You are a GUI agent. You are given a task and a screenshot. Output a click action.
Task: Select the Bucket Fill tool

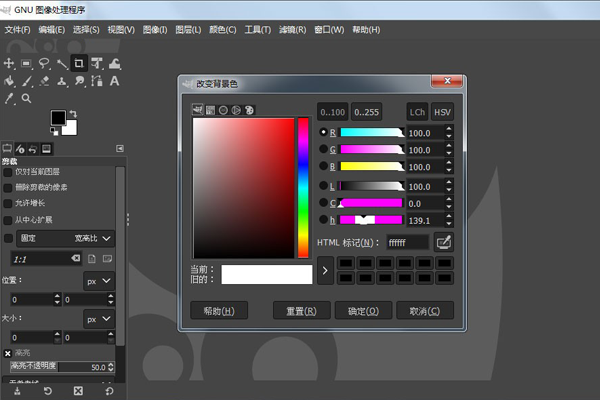pos(8,81)
